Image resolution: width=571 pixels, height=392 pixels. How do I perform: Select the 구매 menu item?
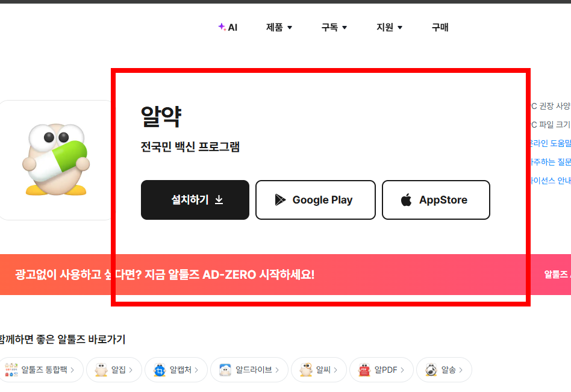click(x=440, y=27)
